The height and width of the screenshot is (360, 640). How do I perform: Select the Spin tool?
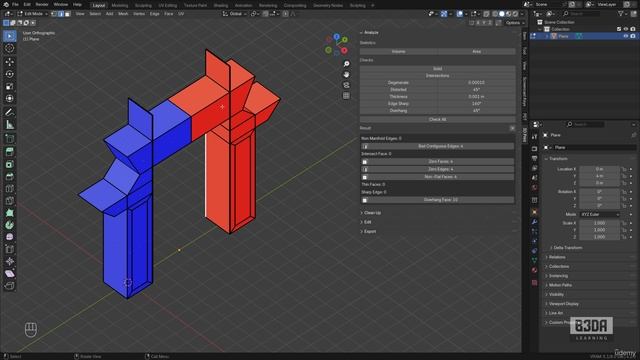9,225
